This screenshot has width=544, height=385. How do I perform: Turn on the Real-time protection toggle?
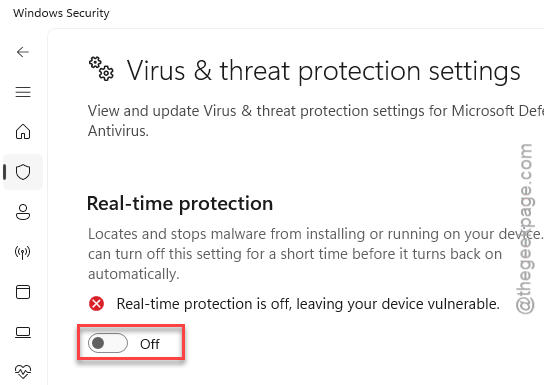(108, 343)
